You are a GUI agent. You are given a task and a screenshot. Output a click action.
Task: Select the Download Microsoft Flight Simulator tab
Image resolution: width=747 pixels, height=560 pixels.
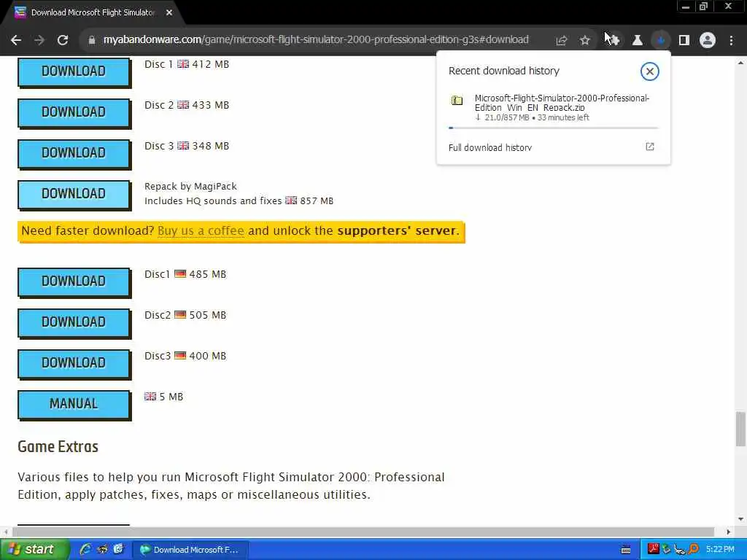(x=93, y=12)
